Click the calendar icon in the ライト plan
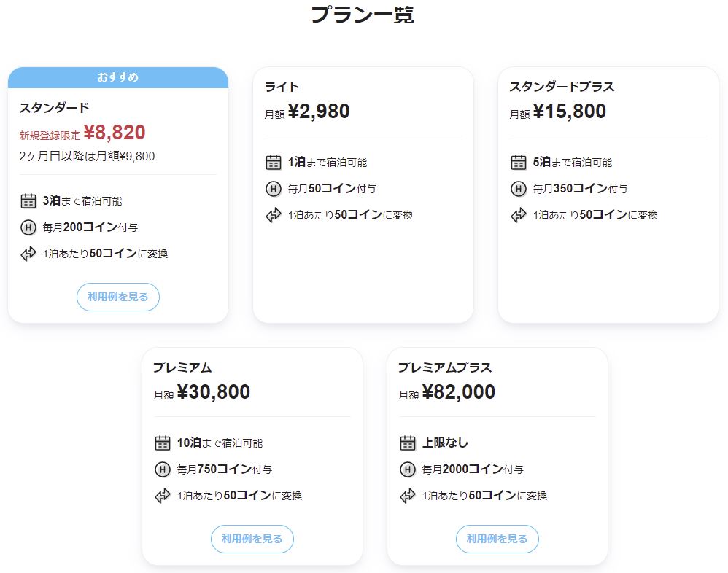Viewport: 728px width, 573px height. point(274,163)
